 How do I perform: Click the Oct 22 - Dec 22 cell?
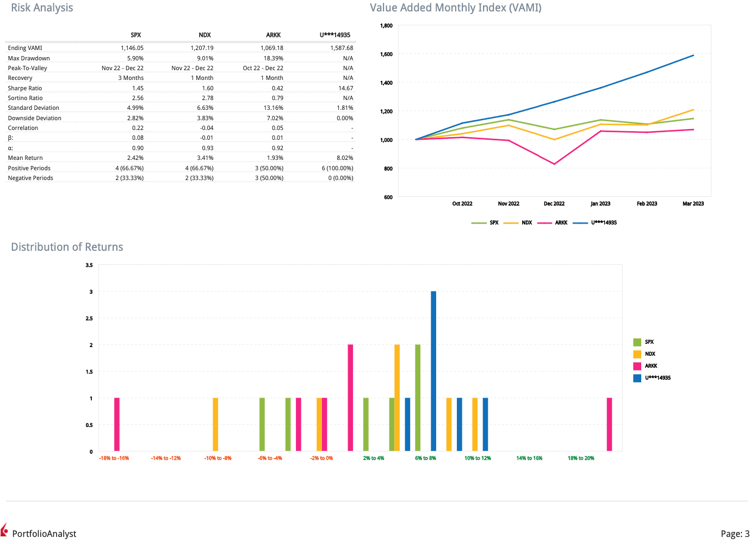point(263,68)
